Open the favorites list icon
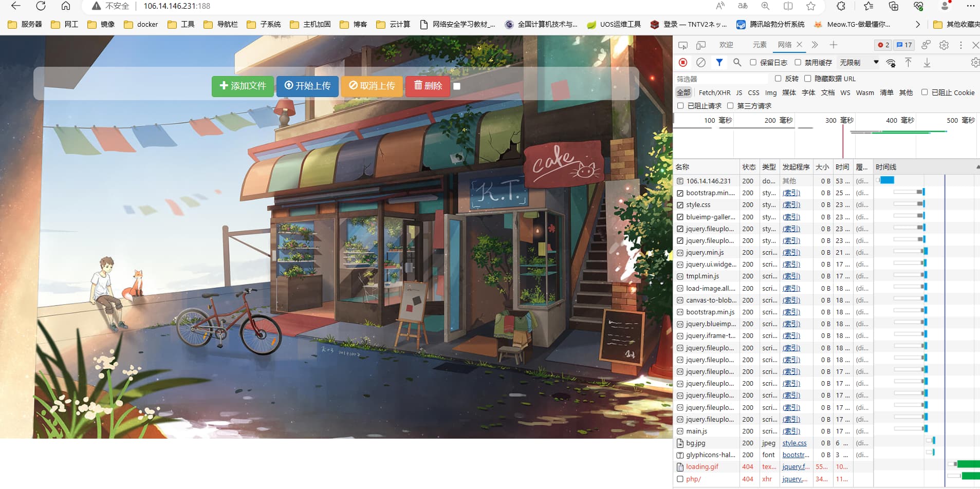The image size is (980, 489). (x=868, y=6)
